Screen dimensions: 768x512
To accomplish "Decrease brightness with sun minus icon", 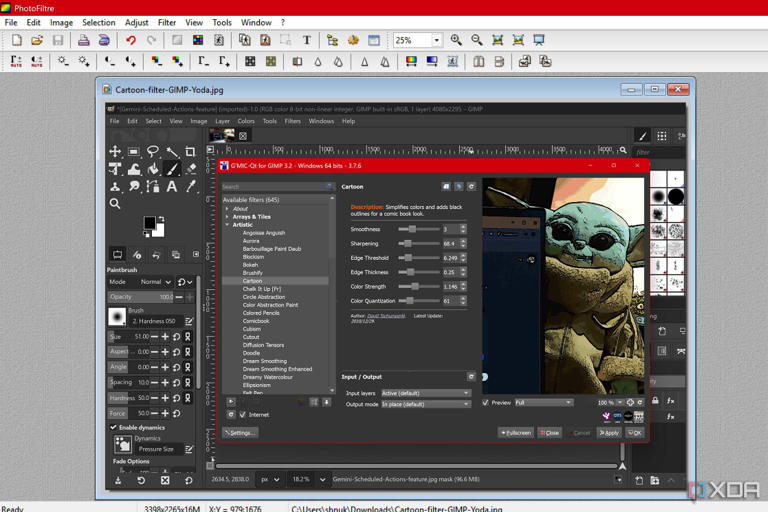I will (62, 61).
